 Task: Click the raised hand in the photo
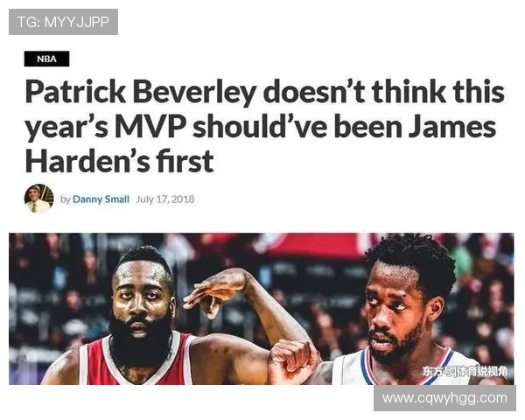pos(214,293)
